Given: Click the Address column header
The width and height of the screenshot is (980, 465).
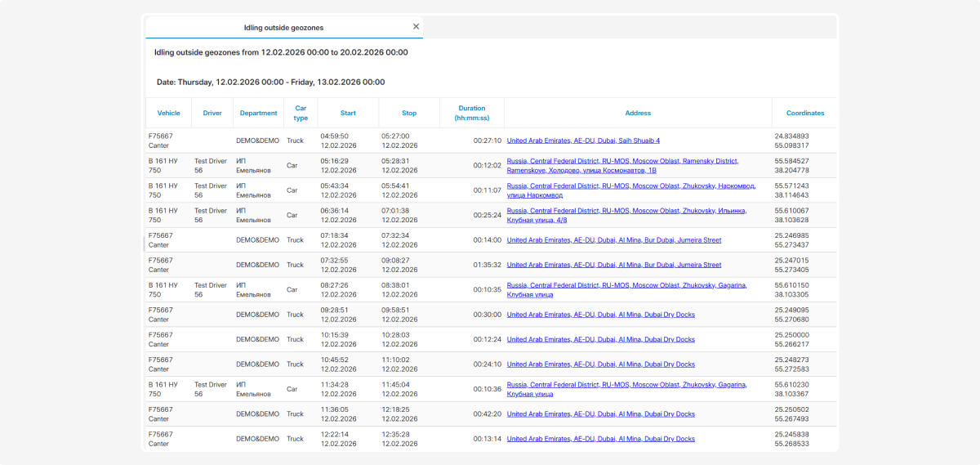Looking at the screenshot, I should (638, 114).
